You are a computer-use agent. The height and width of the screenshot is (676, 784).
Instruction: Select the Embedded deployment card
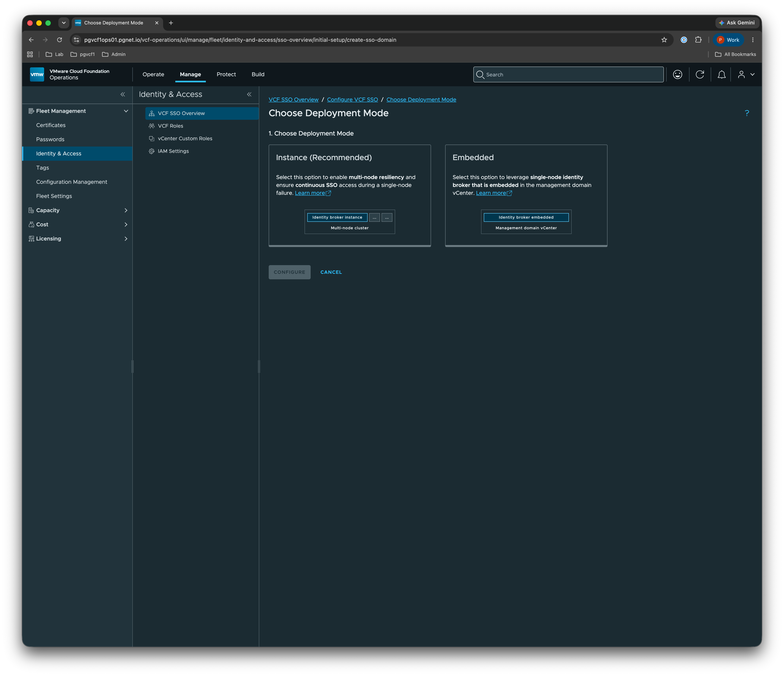coord(526,196)
